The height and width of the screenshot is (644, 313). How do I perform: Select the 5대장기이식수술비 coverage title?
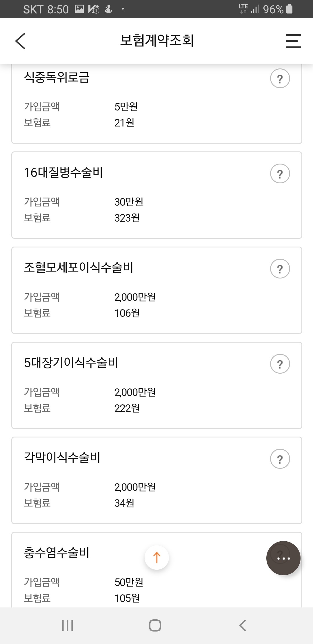click(x=71, y=363)
